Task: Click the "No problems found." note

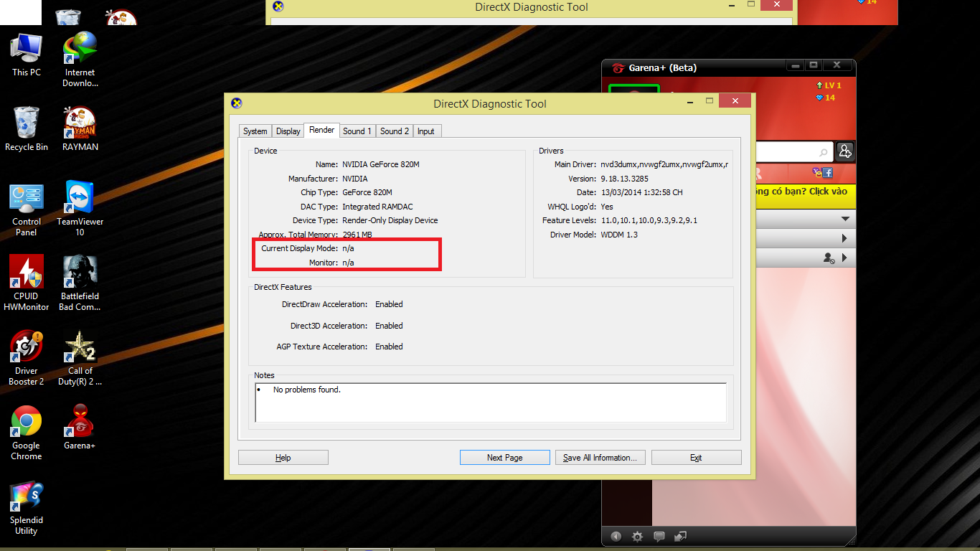Action: tap(307, 390)
